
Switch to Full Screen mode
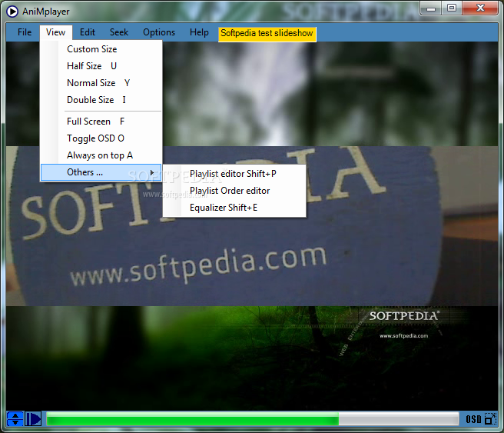101,122
